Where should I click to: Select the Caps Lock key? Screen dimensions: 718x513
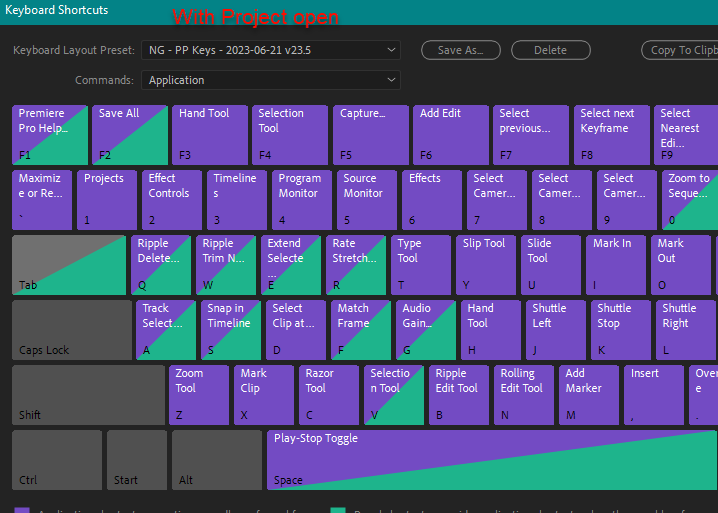coord(72,330)
